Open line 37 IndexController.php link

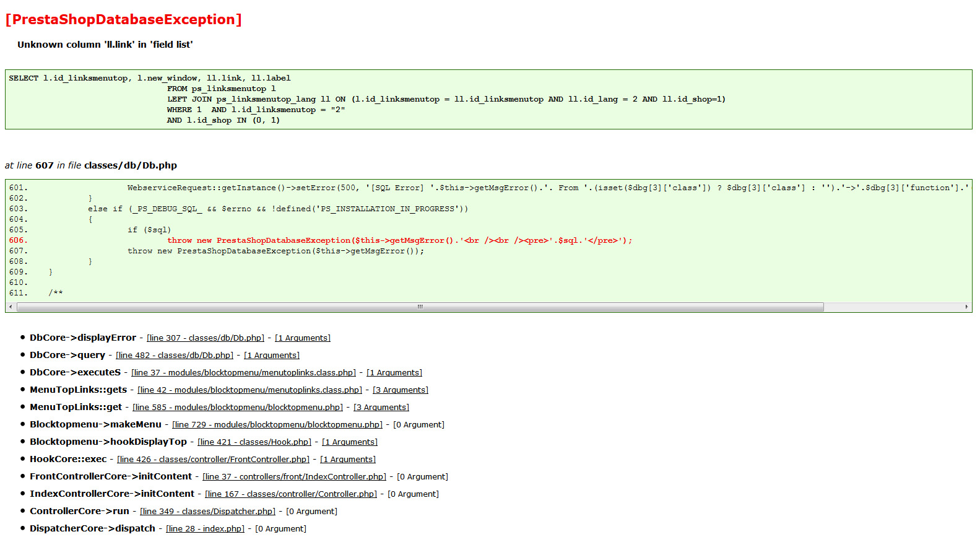pos(295,477)
